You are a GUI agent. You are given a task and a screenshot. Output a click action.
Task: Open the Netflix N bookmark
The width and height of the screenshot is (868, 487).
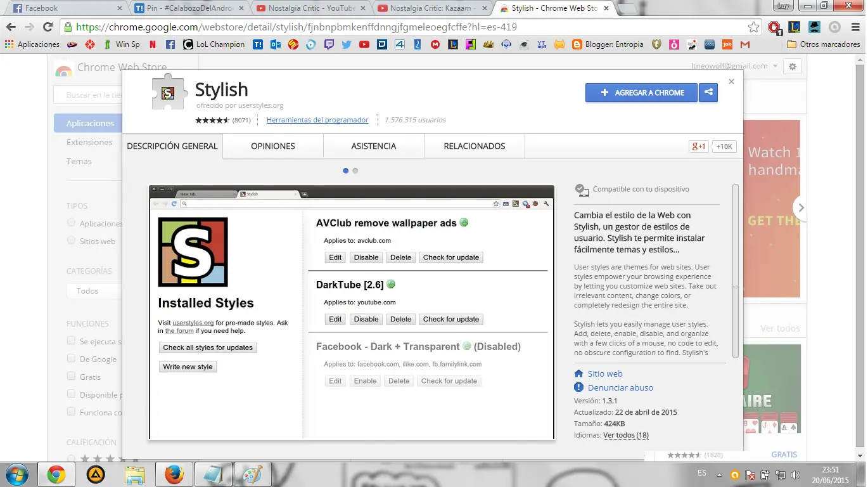tap(153, 44)
